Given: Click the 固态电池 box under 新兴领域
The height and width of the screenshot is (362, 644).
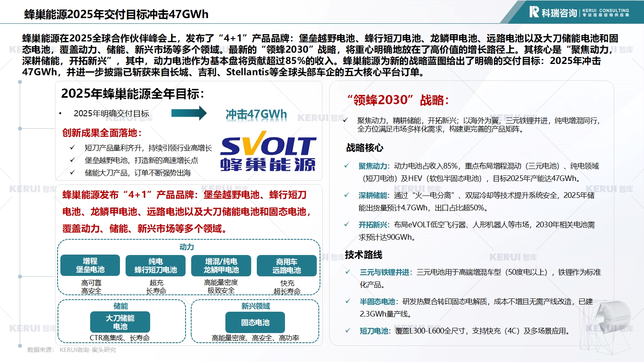Looking at the screenshot, I should [255, 323].
